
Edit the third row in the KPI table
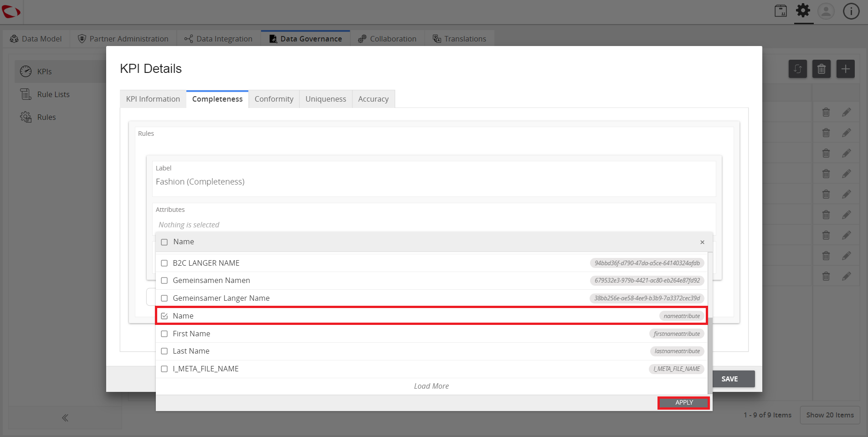pos(847,153)
